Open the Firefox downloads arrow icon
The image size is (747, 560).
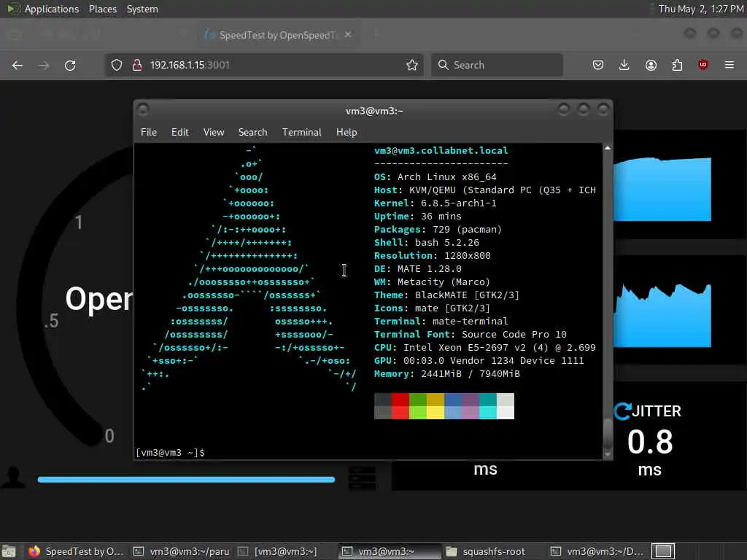point(624,65)
